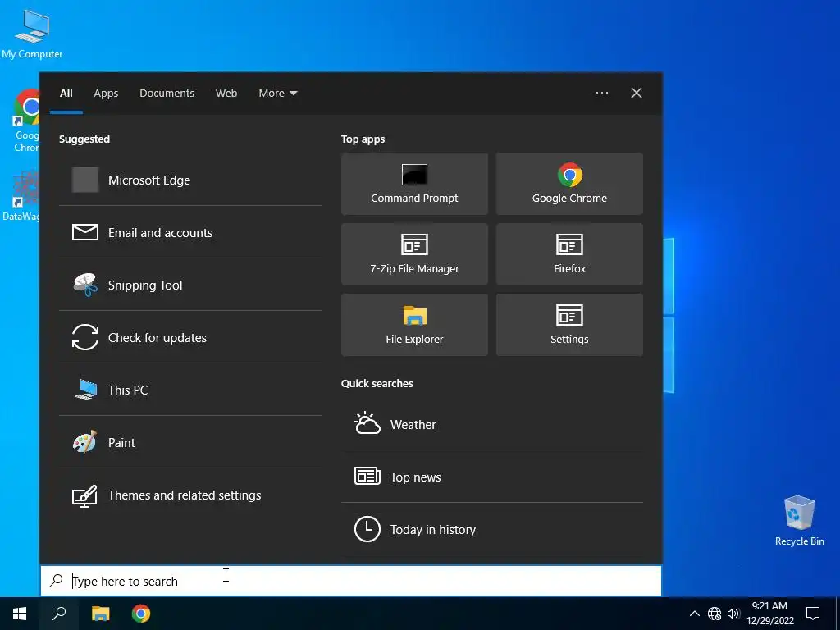
Task: Open the volume speaker tray icon
Action: pos(733,614)
